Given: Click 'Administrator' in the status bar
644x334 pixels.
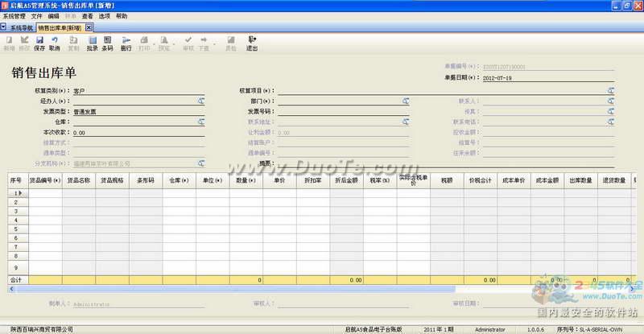Looking at the screenshot, I should pos(490,329).
